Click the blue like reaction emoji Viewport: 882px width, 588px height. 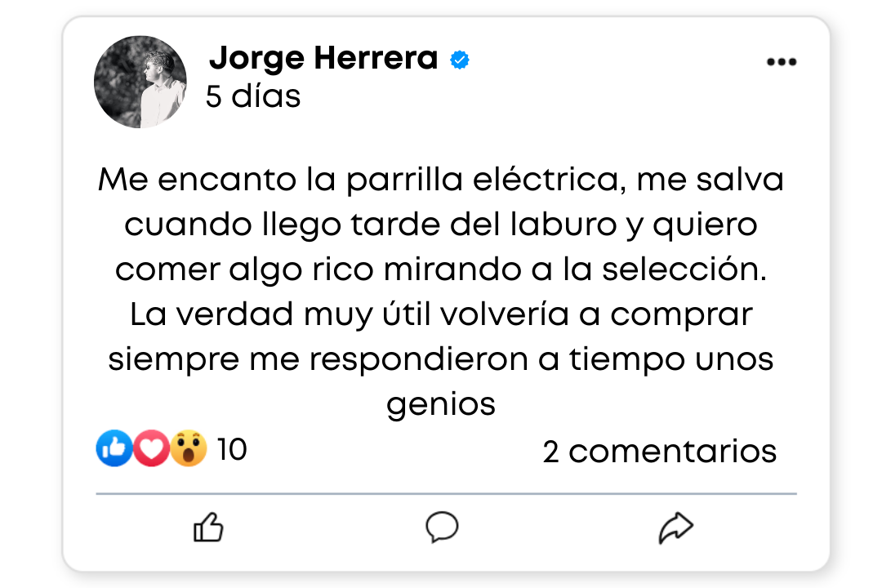pyautogui.click(x=114, y=448)
